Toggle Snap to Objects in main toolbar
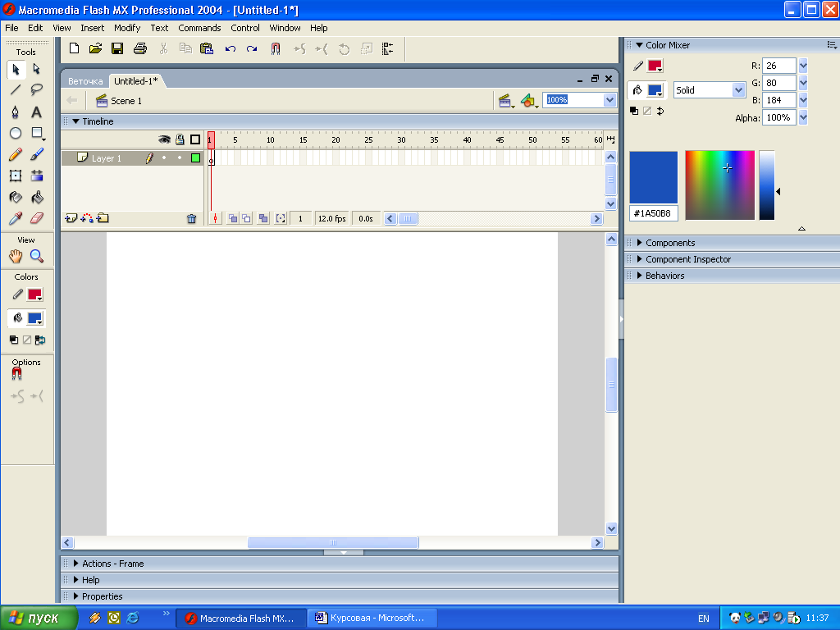Screen dimensions: 840x630 [x=276, y=48]
